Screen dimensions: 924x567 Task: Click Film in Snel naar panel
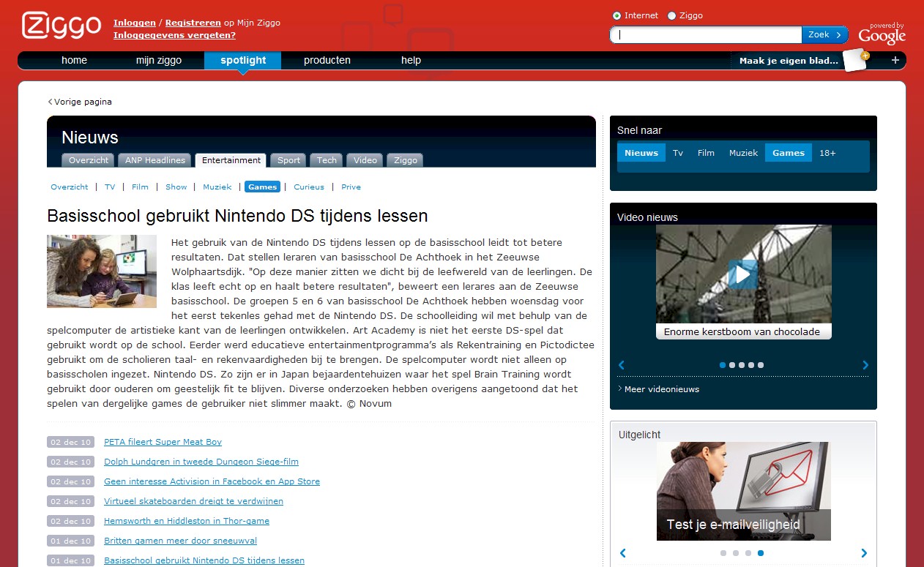pyautogui.click(x=706, y=153)
